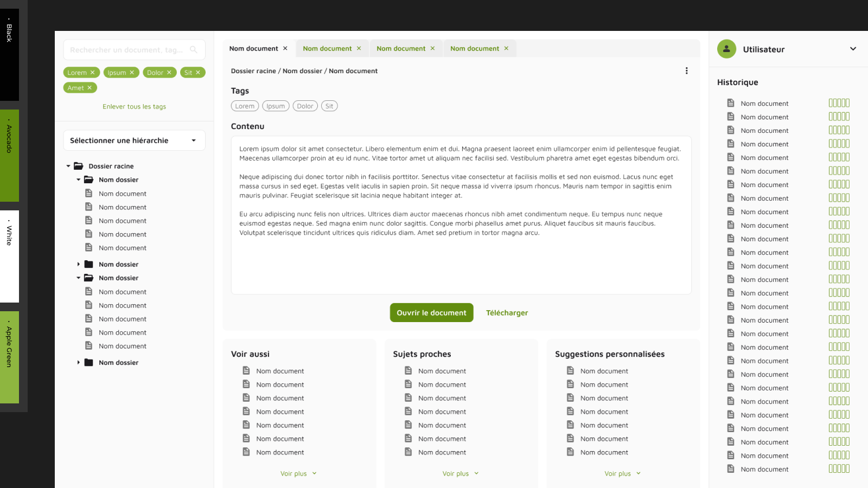This screenshot has width=868, height=488.
Task: Click first document icon in Voir aussi
Action: (246, 371)
